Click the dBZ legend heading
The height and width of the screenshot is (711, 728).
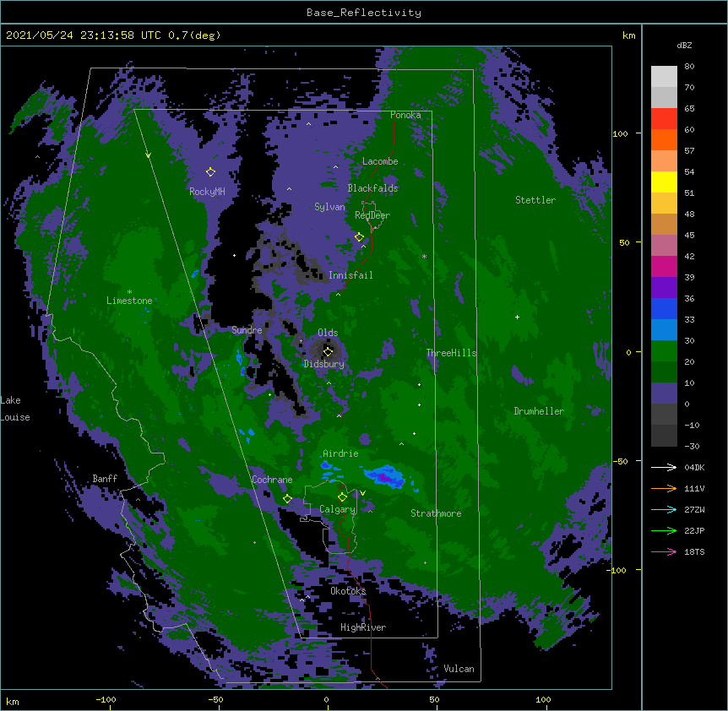684,46
